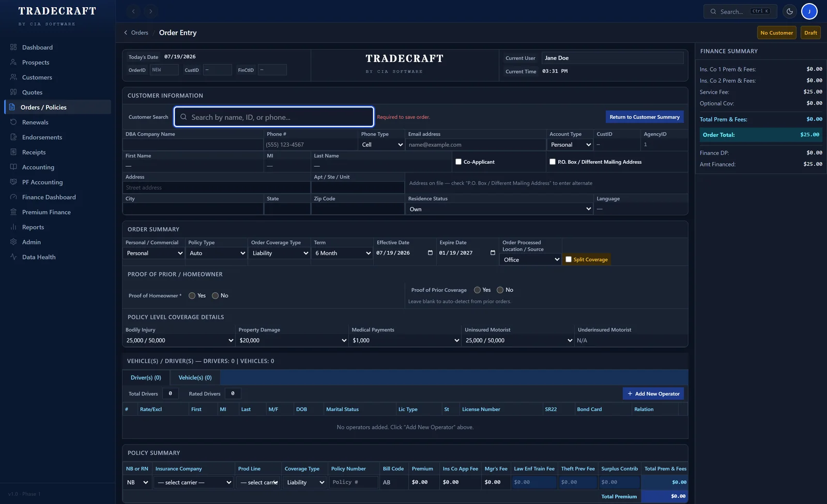Image resolution: width=827 pixels, height=504 pixels.
Task: Select Yes for Proof of Prior Coverage
Action: click(477, 290)
